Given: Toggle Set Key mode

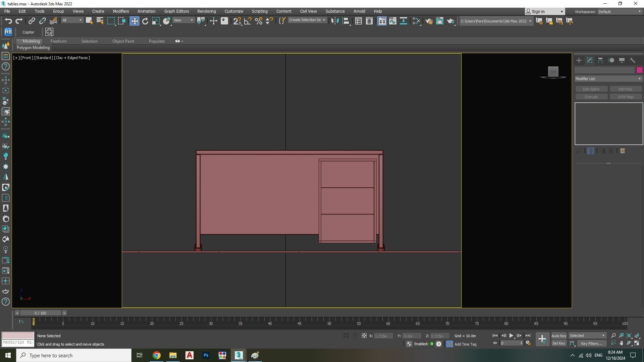Looking at the screenshot, I should (x=558, y=343).
